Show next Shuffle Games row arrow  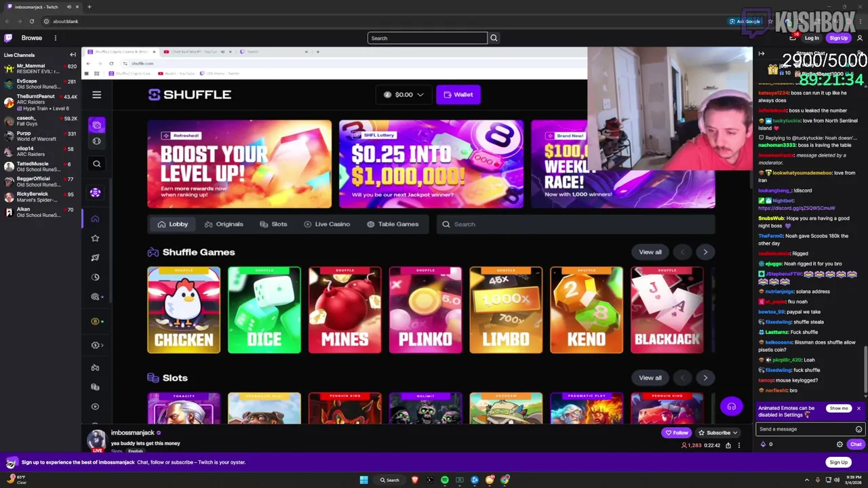click(705, 252)
